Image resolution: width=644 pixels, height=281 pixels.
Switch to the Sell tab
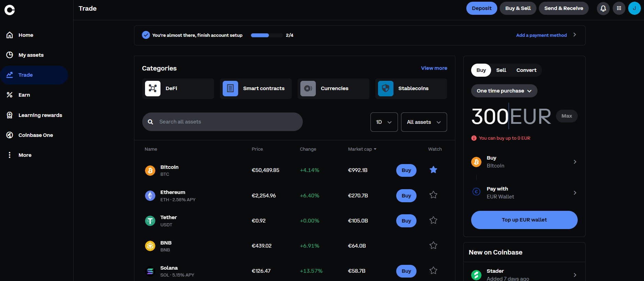pyautogui.click(x=501, y=70)
